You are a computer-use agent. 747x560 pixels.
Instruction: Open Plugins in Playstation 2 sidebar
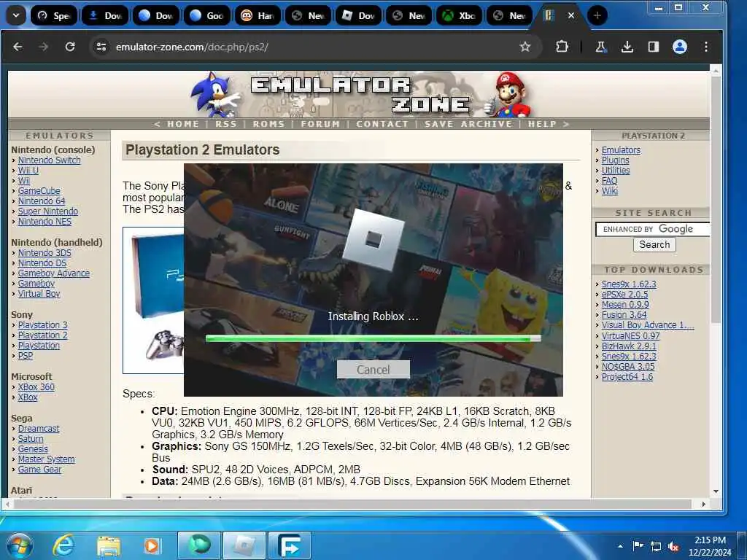coord(615,160)
